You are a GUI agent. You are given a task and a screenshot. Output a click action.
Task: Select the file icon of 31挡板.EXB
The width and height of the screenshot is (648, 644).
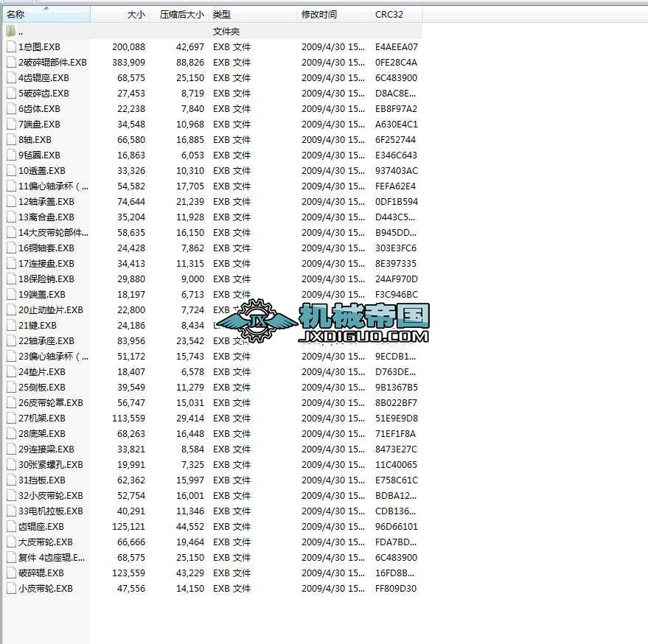(11, 480)
